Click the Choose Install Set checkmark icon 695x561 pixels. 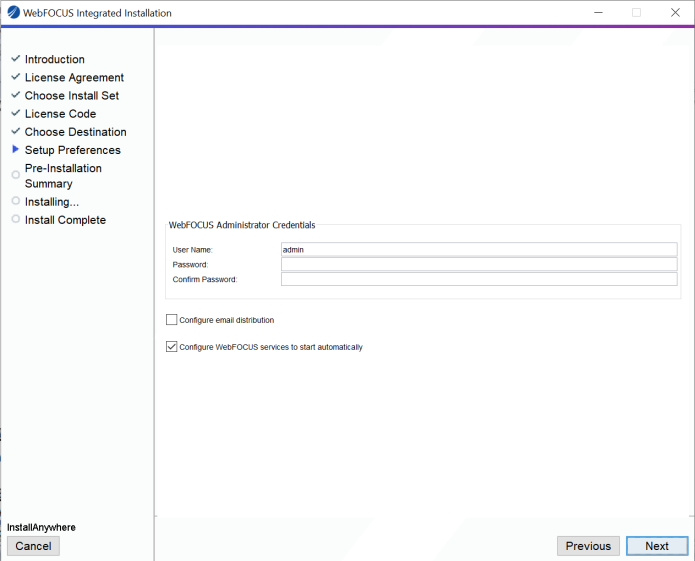click(x=16, y=95)
